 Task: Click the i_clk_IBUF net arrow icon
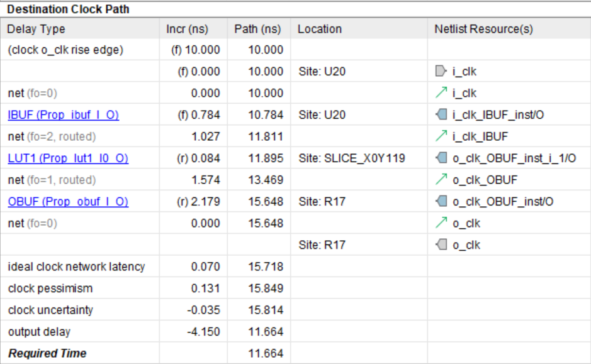[440, 137]
